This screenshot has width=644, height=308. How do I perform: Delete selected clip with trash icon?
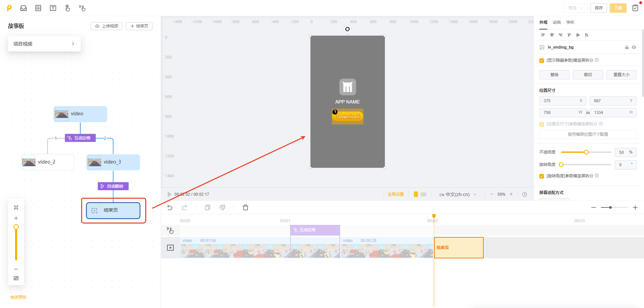pyautogui.click(x=246, y=207)
